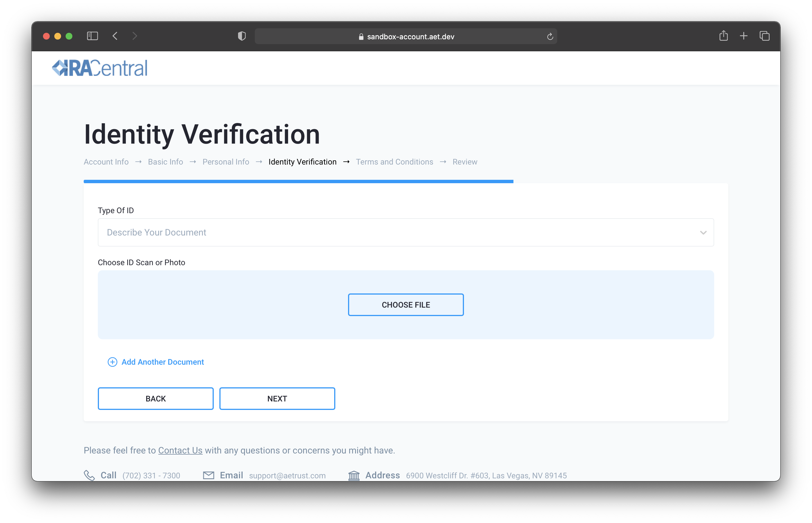Go back using the browser back arrow
Screen dimensions: 812x523
(115, 36)
